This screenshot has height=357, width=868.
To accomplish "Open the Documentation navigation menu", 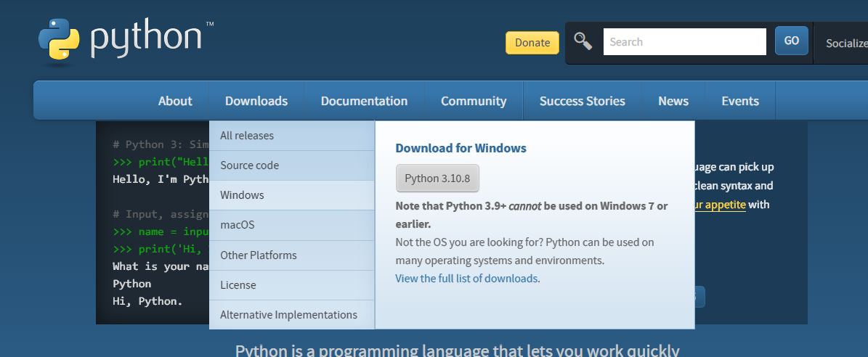I will coord(364,101).
